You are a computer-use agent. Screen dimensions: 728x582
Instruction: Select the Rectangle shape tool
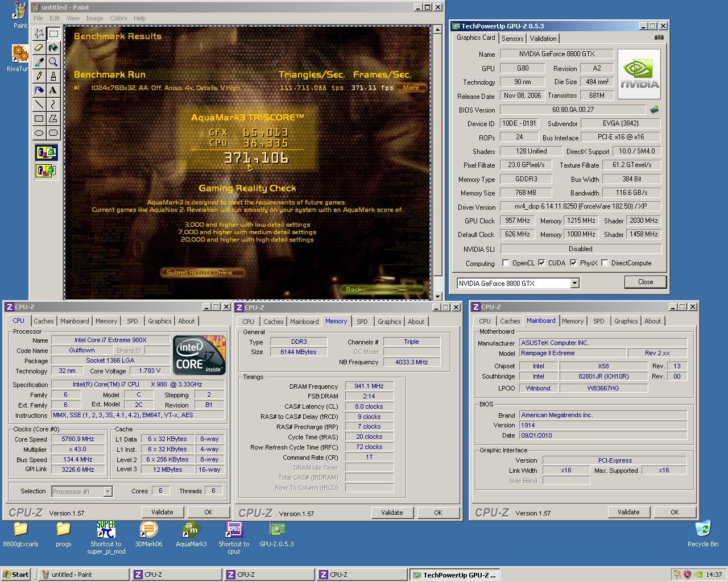point(39,118)
